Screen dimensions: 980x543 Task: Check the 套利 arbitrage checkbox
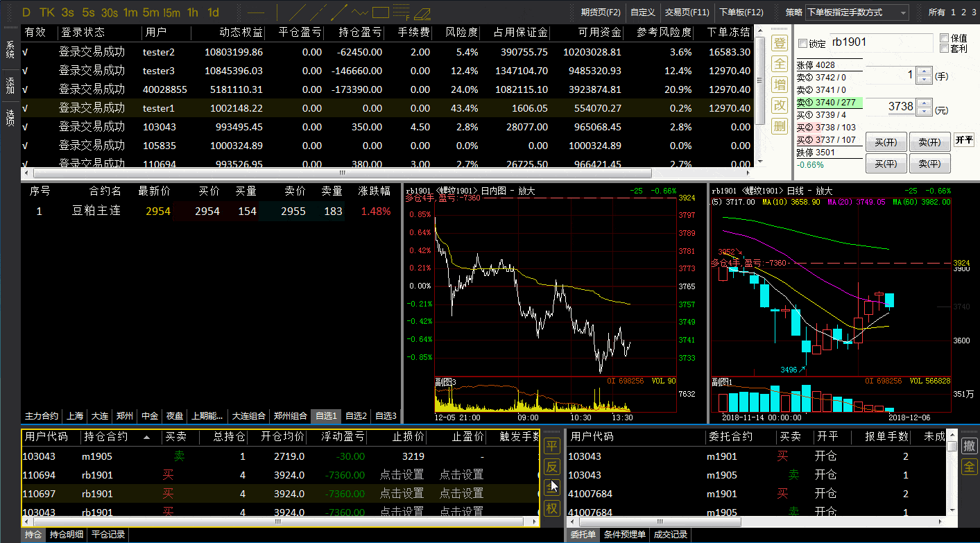[944, 49]
